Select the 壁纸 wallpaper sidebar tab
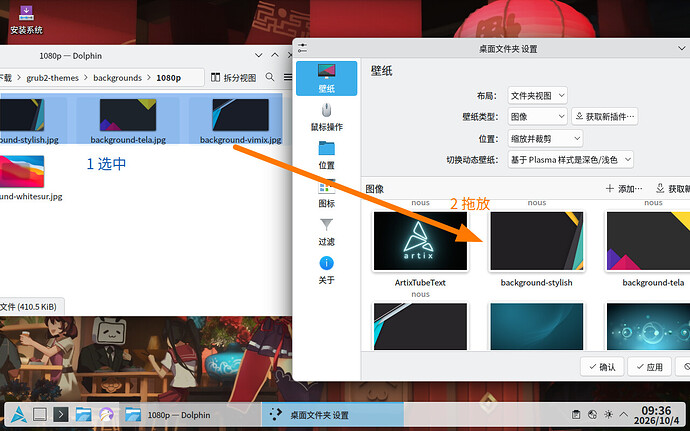Image resolution: width=690 pixels, height=431 pixels. [x=327, y=78]
